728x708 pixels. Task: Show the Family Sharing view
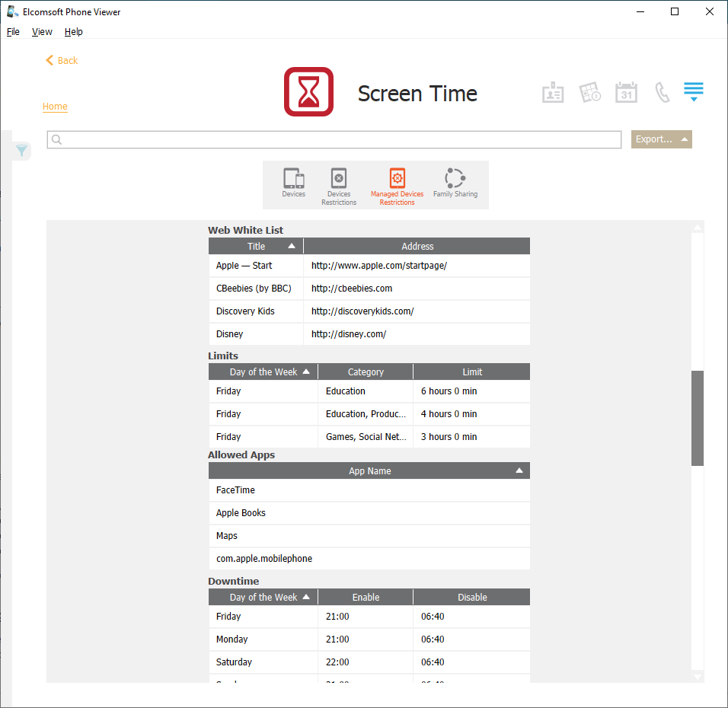click(x=455, y=183)
